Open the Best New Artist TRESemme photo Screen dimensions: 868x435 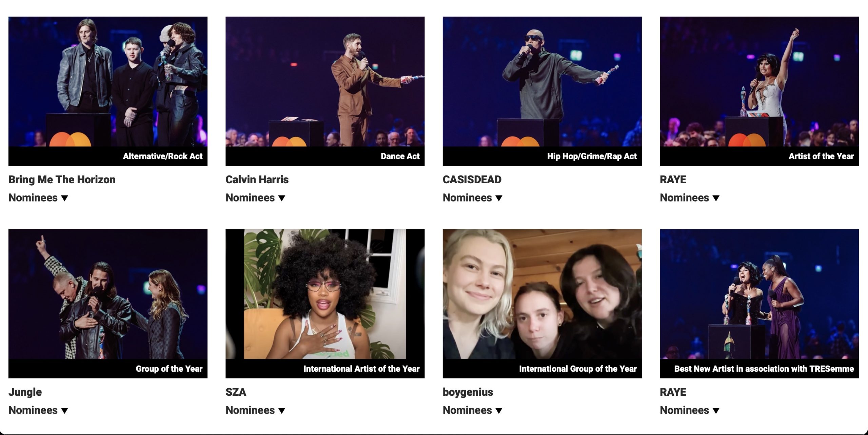click(759, 303)
